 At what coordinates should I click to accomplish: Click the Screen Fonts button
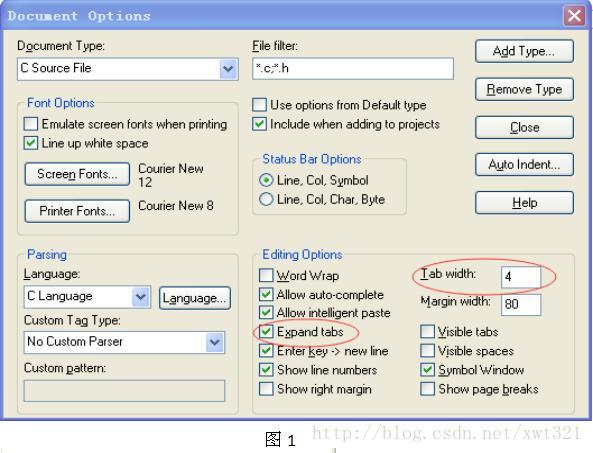tap(77, 174)
